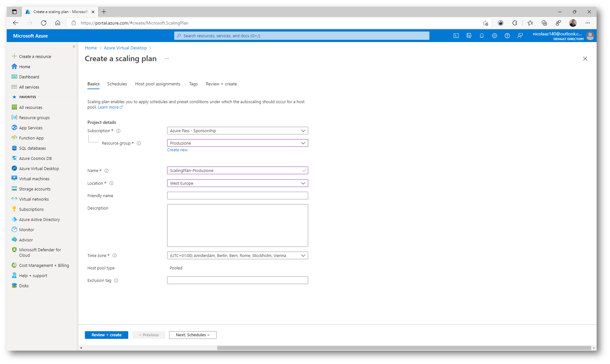Open Dashboard from the sidebar
Viewport: 610px width, 364px height.
point(29,77)
